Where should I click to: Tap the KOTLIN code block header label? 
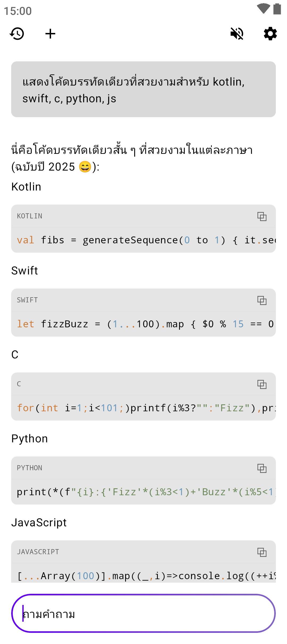29,216
